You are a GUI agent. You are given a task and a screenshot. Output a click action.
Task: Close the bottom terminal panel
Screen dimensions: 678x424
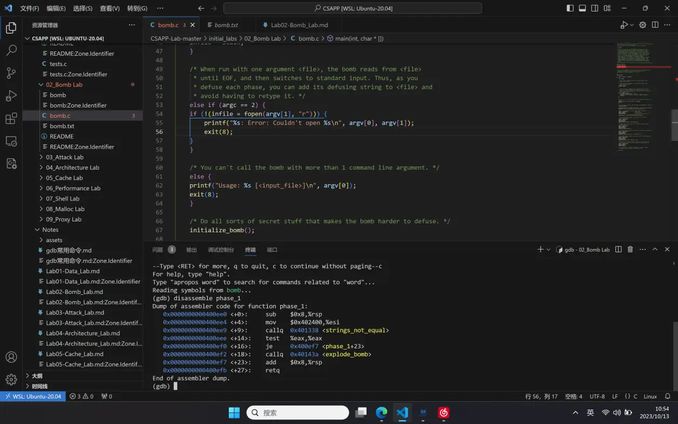point(667,249)
